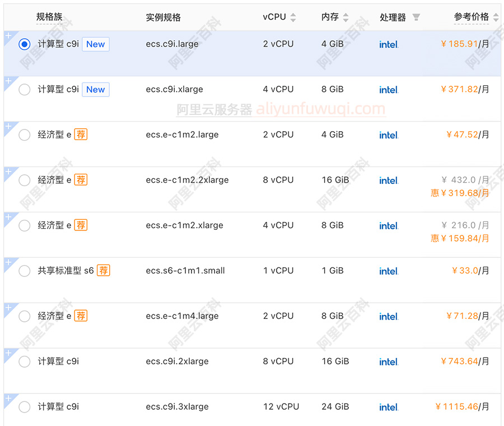Expand the corner plus on ecs.e-c1m2.2xlarge row
The image size is (504, 426).
pos(8,171)
